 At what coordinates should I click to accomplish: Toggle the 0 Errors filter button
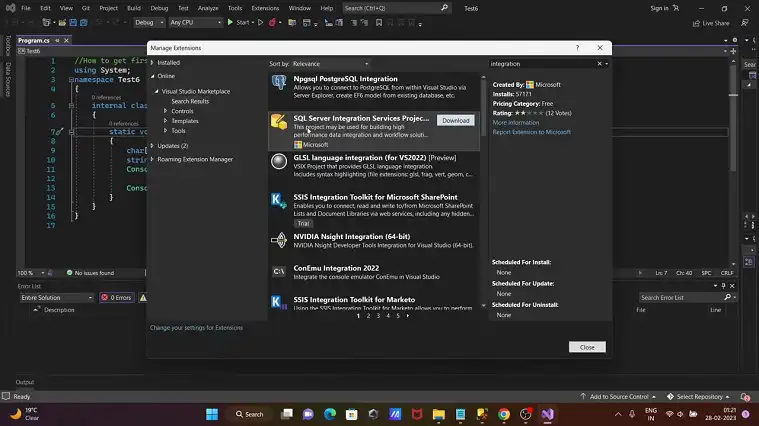coord(117,298)
